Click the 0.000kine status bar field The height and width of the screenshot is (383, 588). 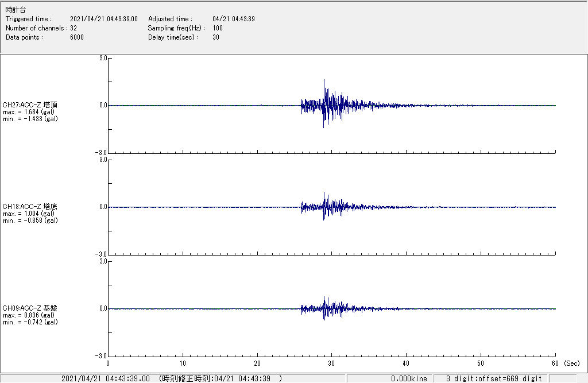tap(409, 378)
